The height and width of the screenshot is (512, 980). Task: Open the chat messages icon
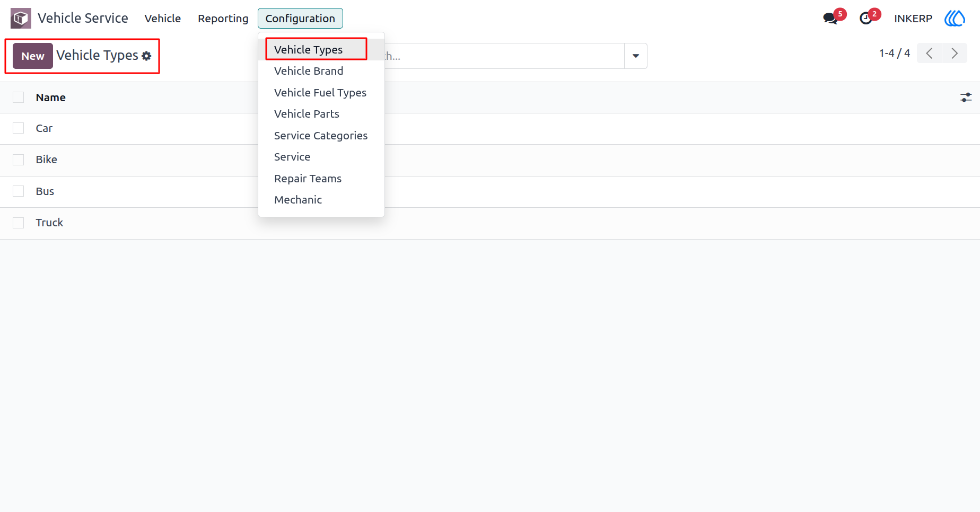point(830,19)
